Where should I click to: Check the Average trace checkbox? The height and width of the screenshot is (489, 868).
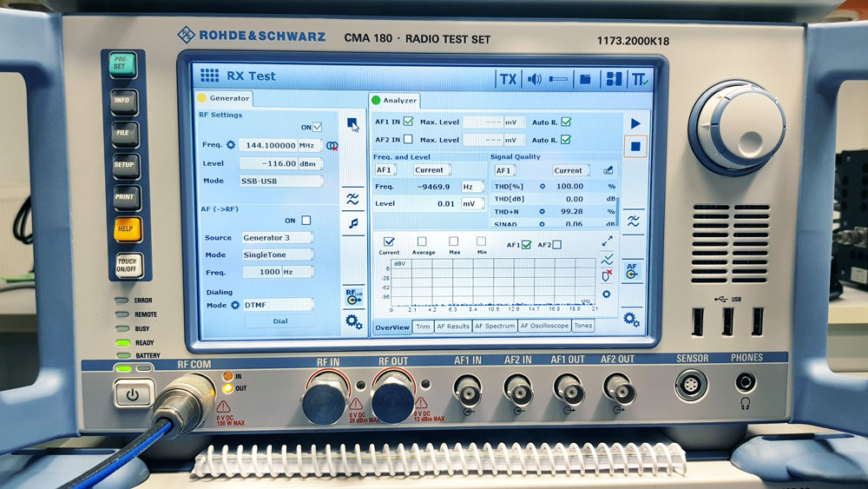coord(421,241)
